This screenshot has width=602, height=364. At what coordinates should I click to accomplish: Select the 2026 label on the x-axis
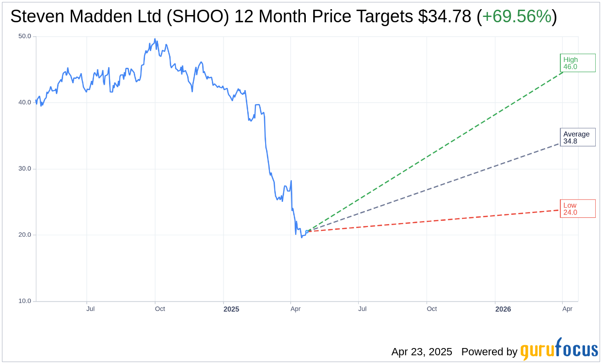tap(503, 309)
